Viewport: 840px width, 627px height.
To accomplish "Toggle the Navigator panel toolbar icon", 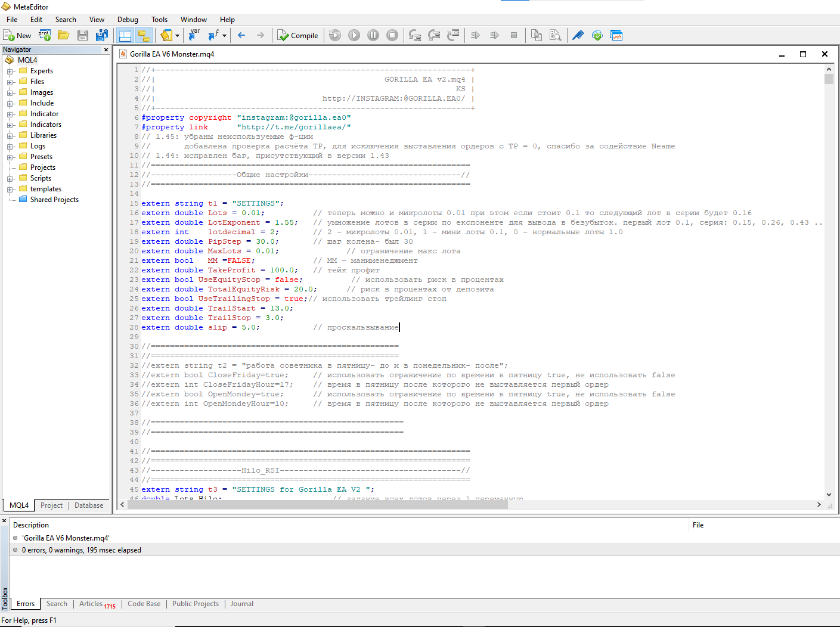I will (x=125, y=35).
